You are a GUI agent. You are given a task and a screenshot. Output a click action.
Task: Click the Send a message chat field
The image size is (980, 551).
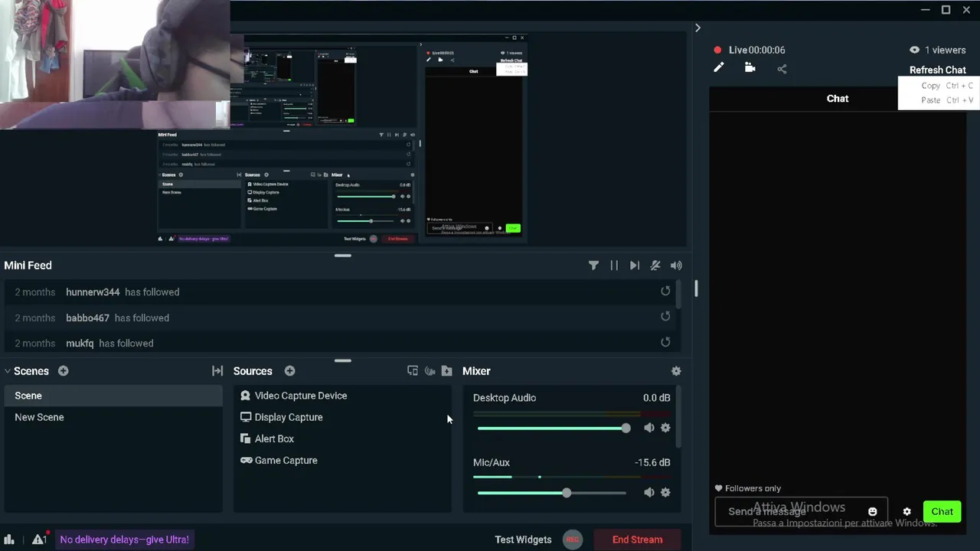click(801, 511)
